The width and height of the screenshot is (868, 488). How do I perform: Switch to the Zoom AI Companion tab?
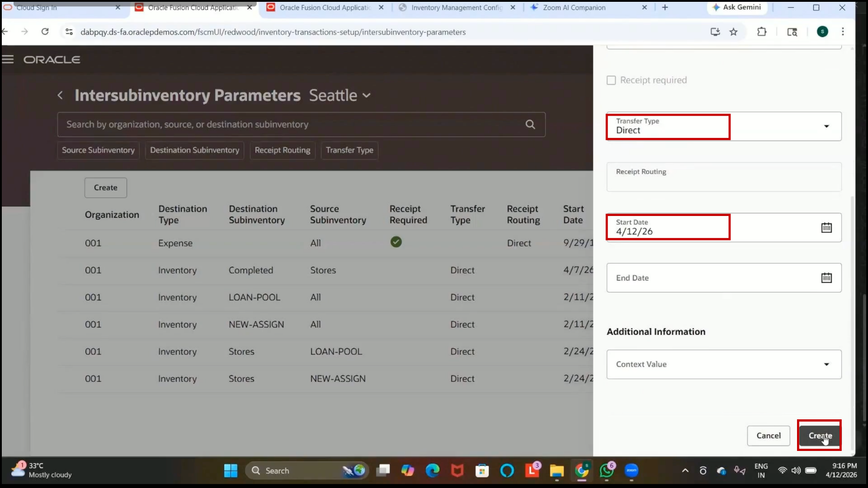(x=574, y=7)
